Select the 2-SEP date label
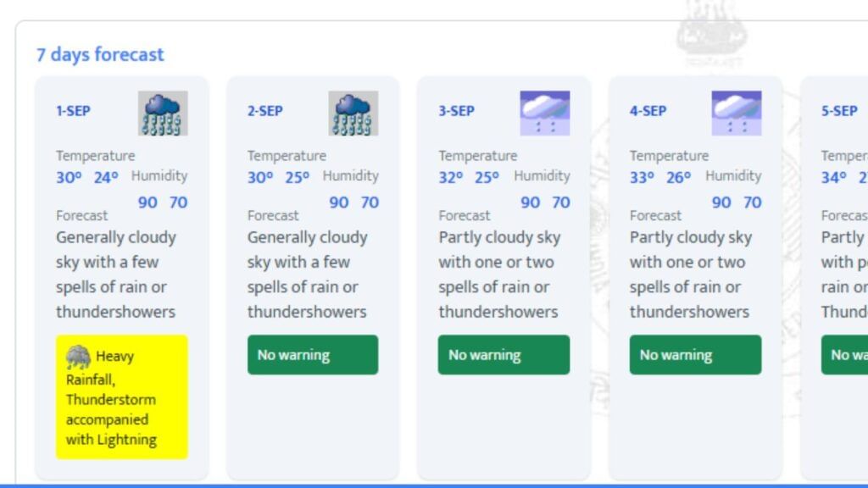 coord(264,111)
